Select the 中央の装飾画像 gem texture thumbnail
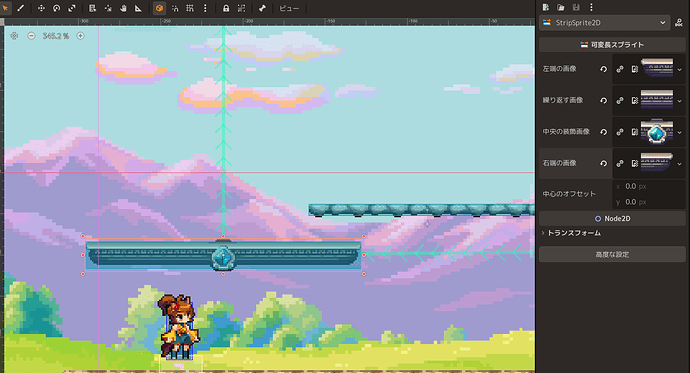This screenshot has height=373, width=690. [657, 132]
